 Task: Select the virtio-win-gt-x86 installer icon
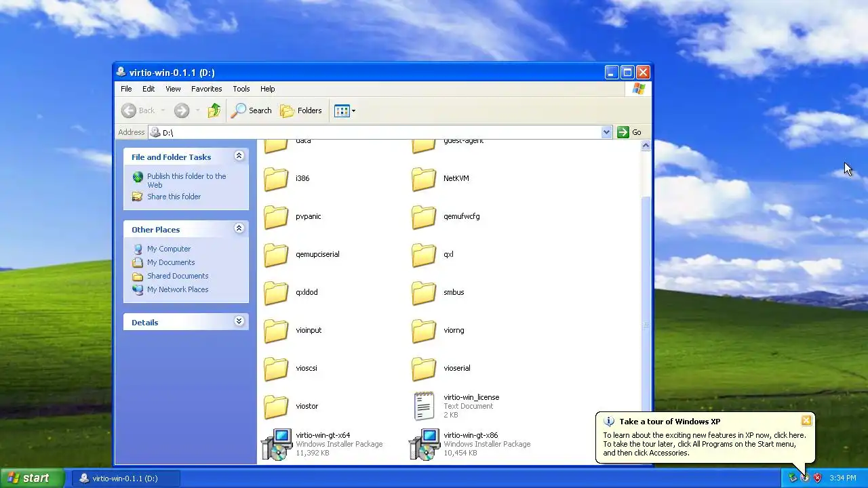click(425, 444)
